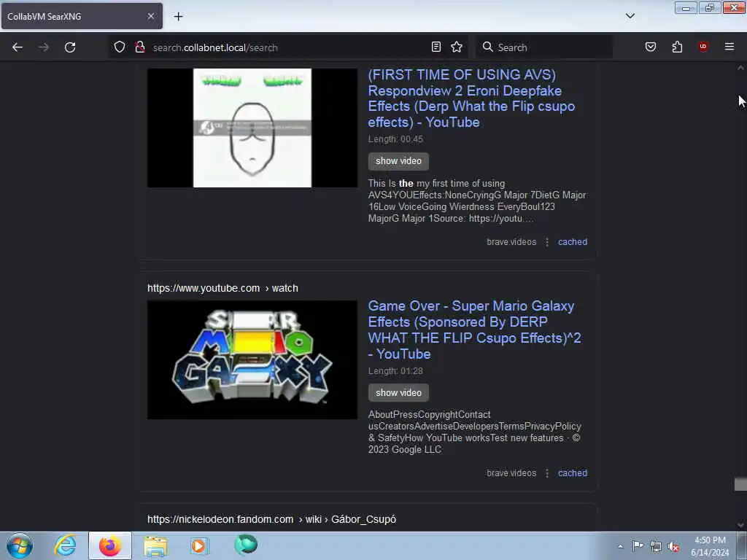This screenshot has width=747, height=560.
Task: Click show video under Length 01:28
Action: click(398, 392)
